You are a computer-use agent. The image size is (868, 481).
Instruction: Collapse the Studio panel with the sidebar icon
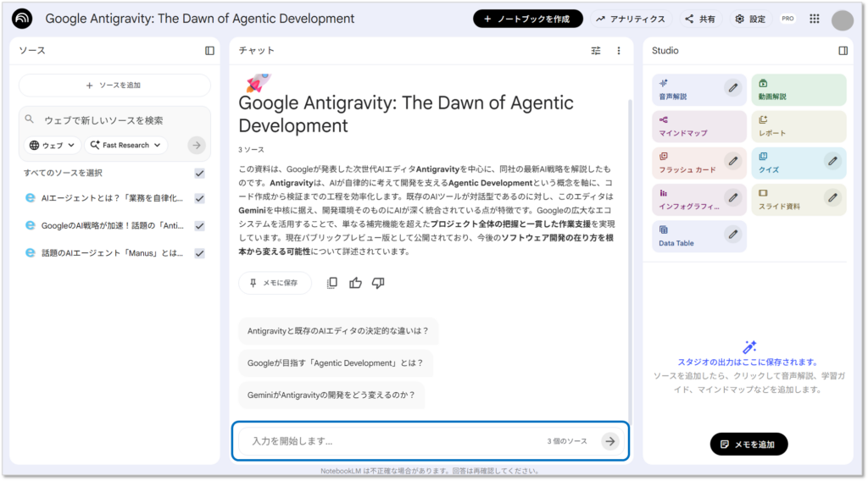(x=843, y=51)
